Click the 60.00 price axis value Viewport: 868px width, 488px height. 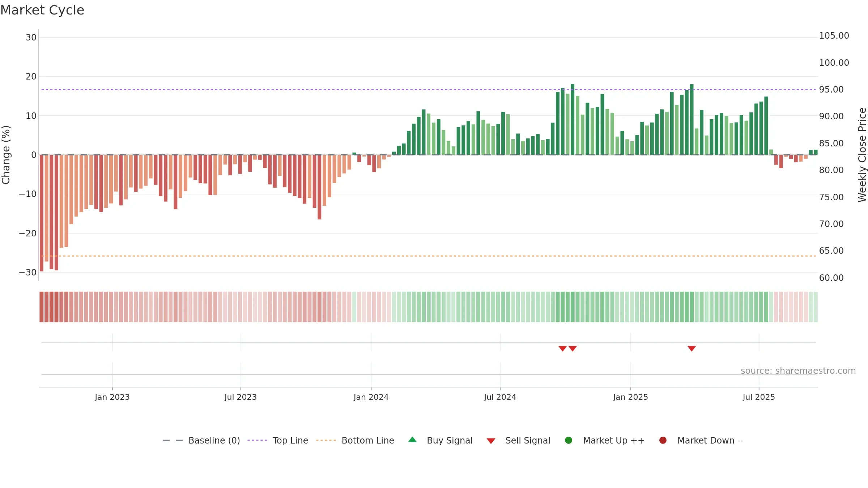click(x=831, y=278)
